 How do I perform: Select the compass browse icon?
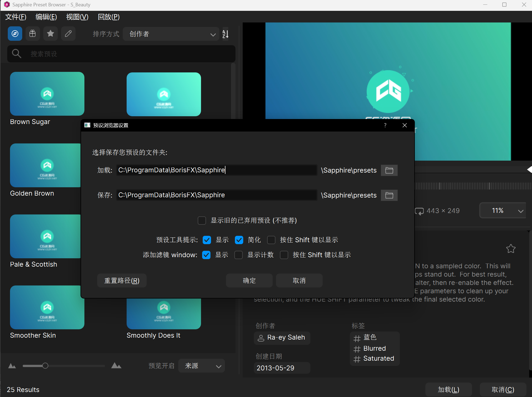click(x=15, y=34)
